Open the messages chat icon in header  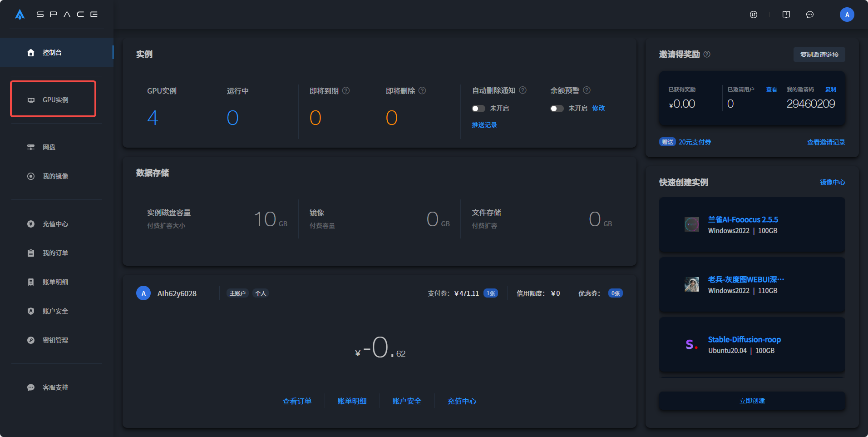pos(809,15)
